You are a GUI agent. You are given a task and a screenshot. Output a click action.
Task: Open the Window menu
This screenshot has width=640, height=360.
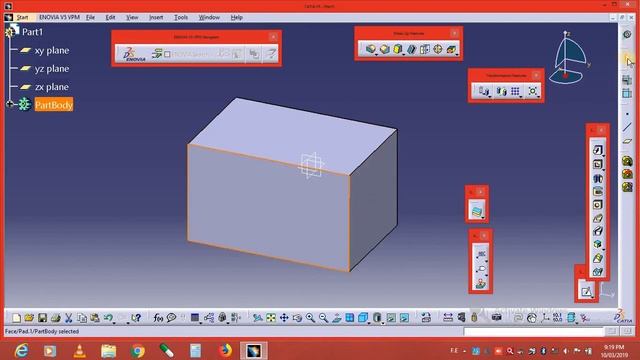click(209, 17)
